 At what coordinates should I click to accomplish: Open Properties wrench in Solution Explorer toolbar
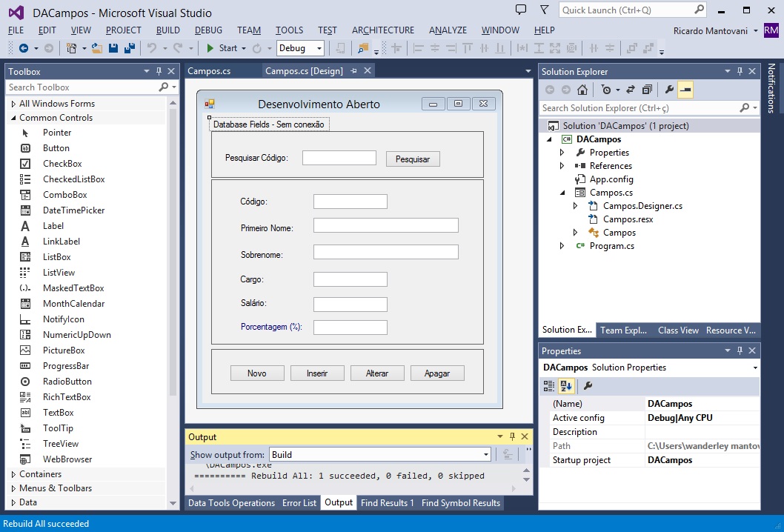click(669, 90)
